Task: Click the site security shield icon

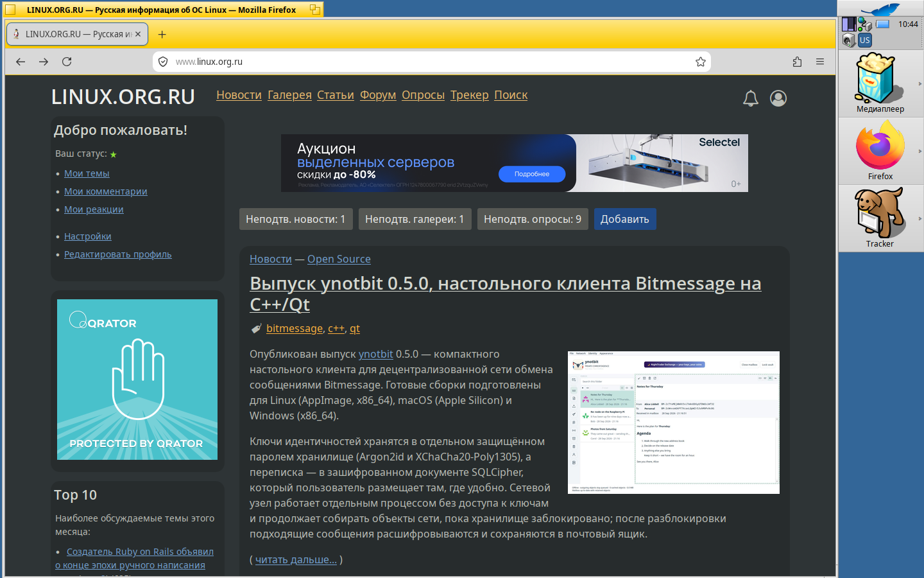Action: pyautogui.click(x=163, y=62)
